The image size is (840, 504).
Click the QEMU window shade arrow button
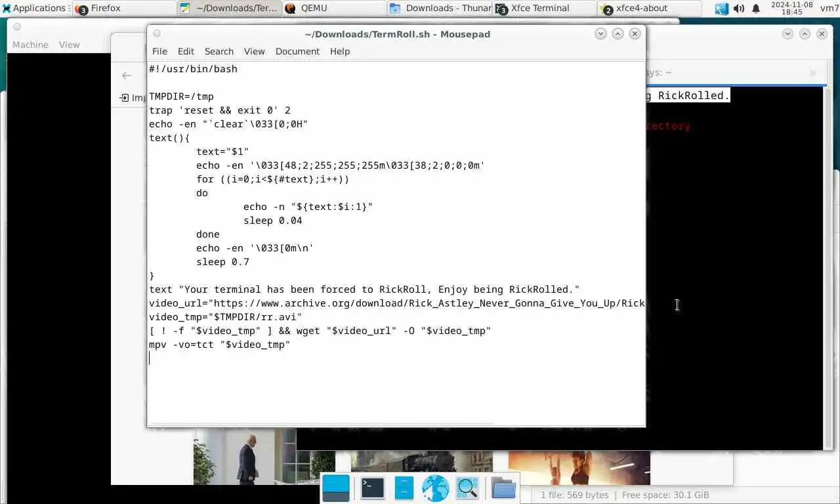click(x=787, y=33)
